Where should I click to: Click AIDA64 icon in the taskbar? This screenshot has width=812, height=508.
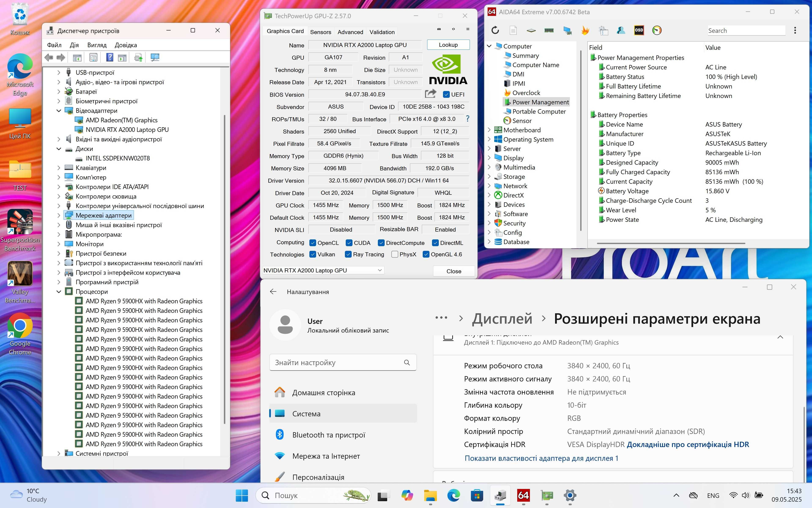pos(523,495)
